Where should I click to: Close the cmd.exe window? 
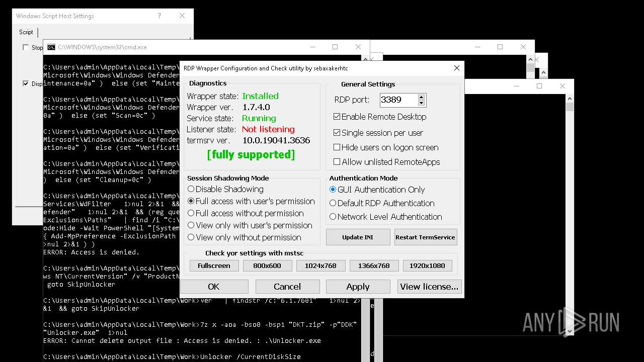pos(358,47)
